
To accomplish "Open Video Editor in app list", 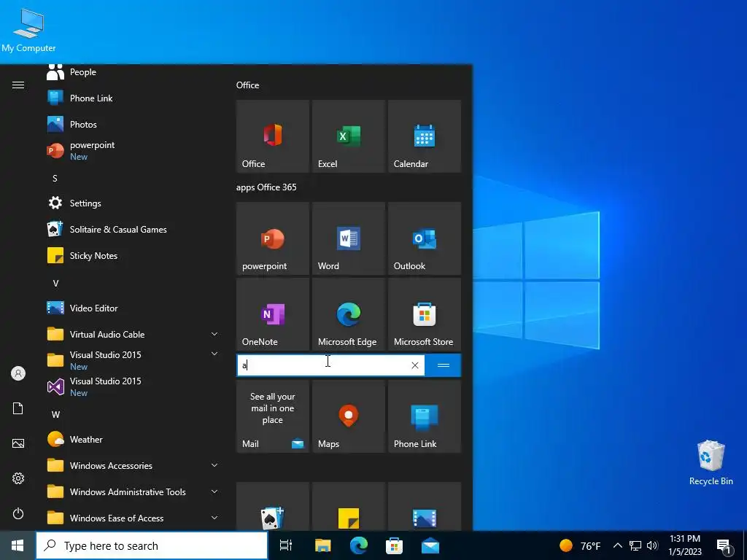I will tap(133, 308).
